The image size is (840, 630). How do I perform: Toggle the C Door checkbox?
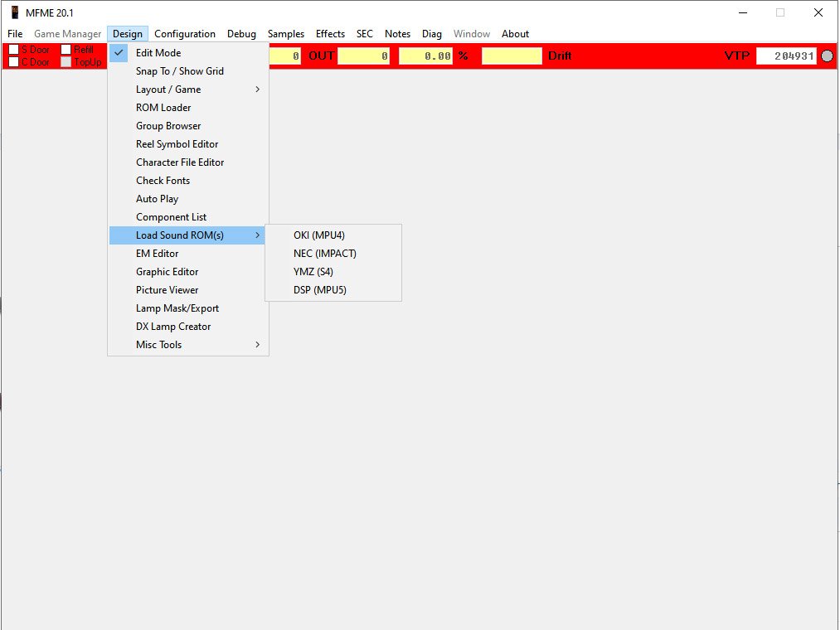tap(14, 62)
